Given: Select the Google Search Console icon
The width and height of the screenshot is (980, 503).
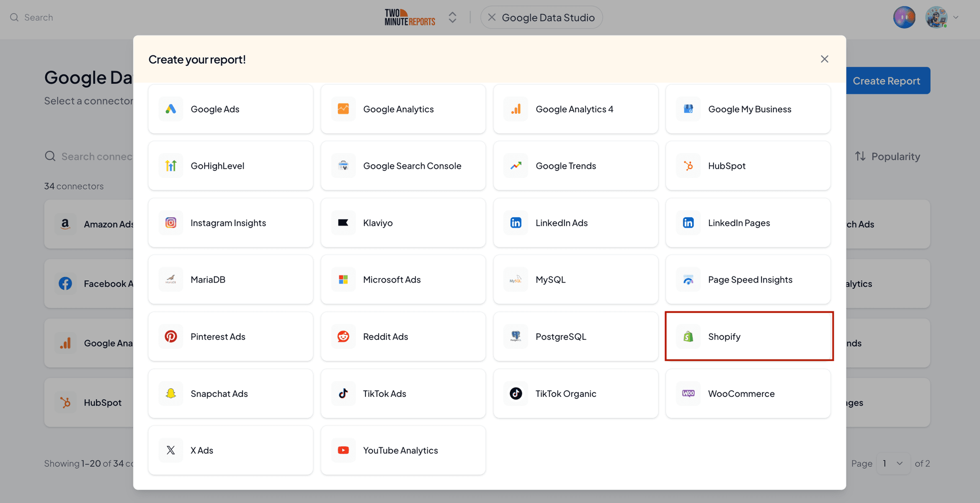Looking at the screenshot, I should (344, 166).
